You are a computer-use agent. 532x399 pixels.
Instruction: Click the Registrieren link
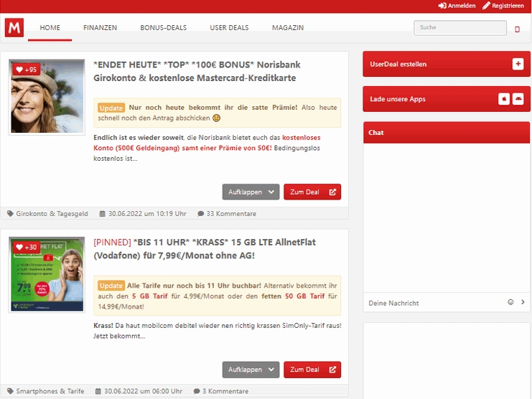tap(503, 6)
